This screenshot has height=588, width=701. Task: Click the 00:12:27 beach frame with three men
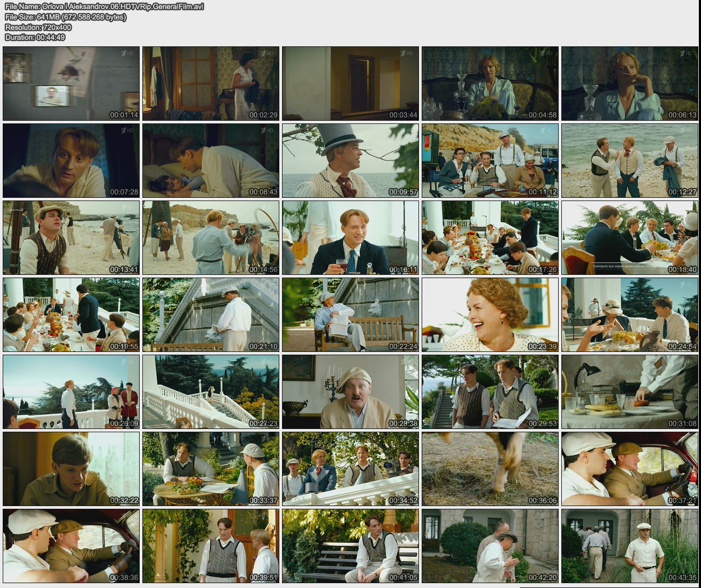tap(630, 161)
